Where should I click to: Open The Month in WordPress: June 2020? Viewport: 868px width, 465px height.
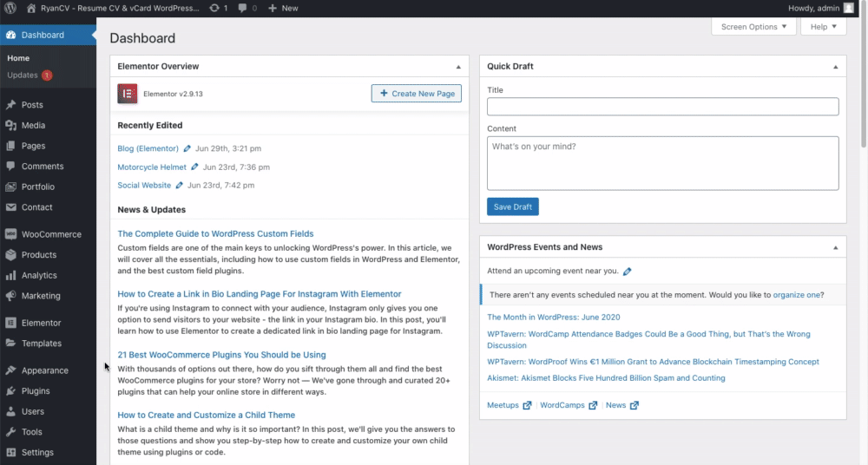tap(554, 318)
